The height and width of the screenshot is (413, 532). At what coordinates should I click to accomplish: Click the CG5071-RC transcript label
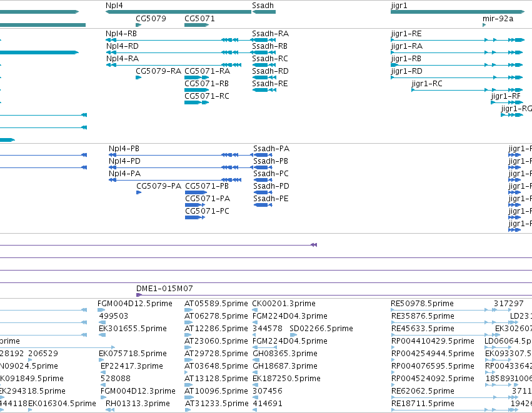coord(207,96)
